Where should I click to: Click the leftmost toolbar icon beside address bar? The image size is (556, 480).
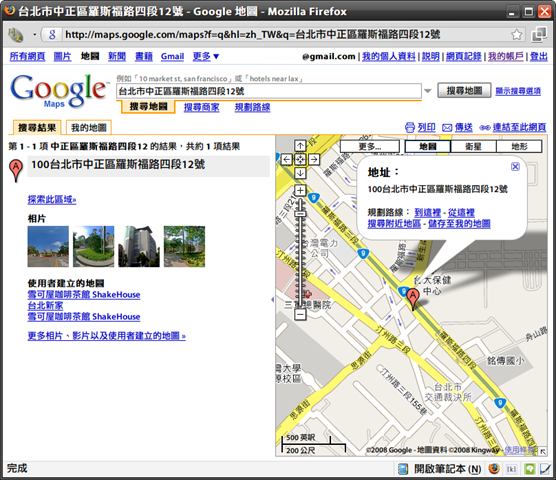(x=16, y=35)
